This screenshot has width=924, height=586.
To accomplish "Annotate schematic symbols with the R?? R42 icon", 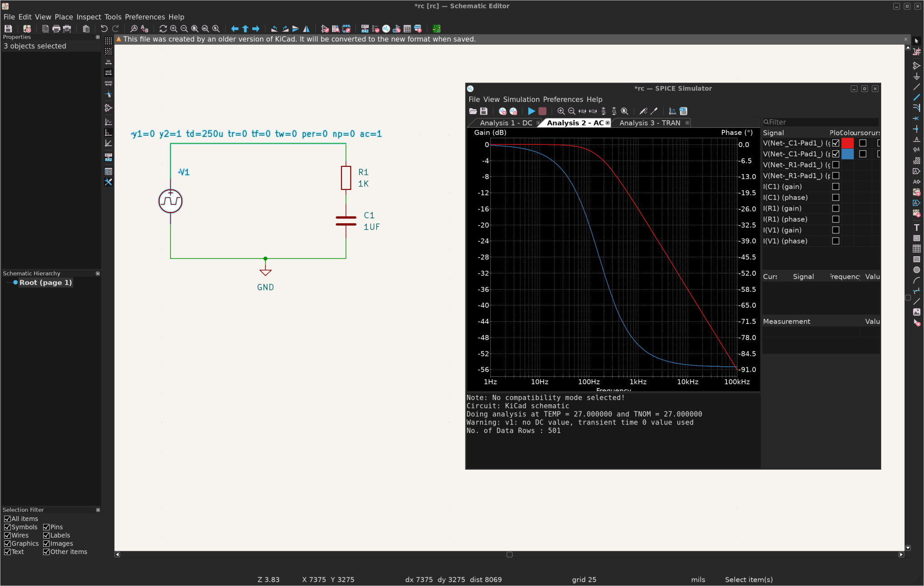I will tap(365, 28).
